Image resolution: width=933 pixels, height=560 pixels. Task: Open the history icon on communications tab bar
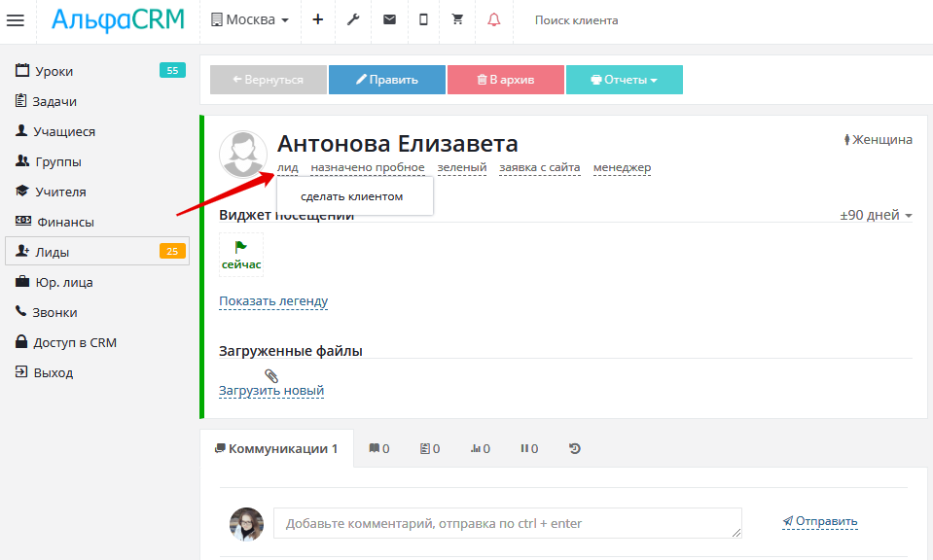coord(574,448)
